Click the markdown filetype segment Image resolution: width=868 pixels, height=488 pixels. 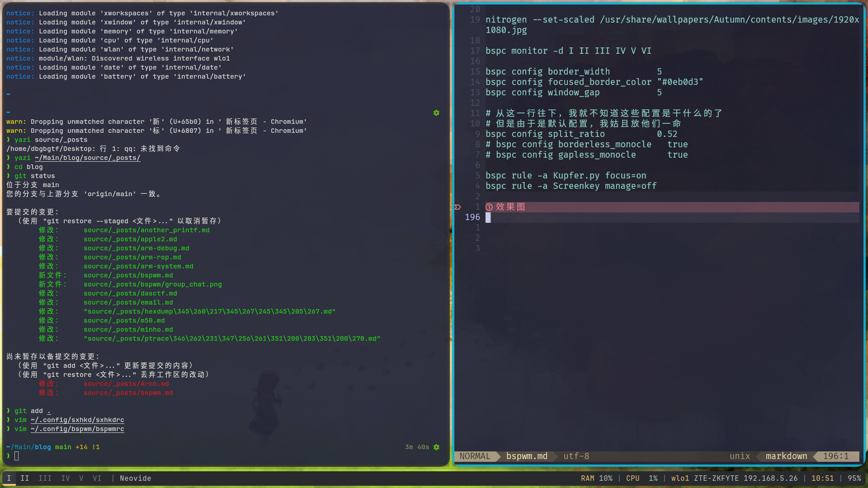786,456
